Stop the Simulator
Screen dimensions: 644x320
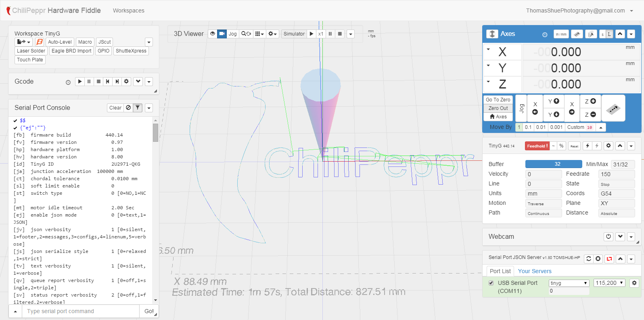(340, 34)
